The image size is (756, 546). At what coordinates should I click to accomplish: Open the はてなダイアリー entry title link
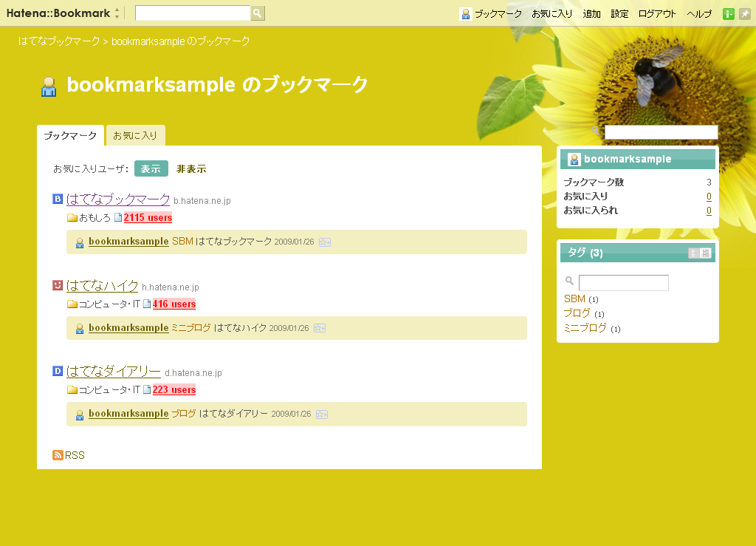(113, 371)
